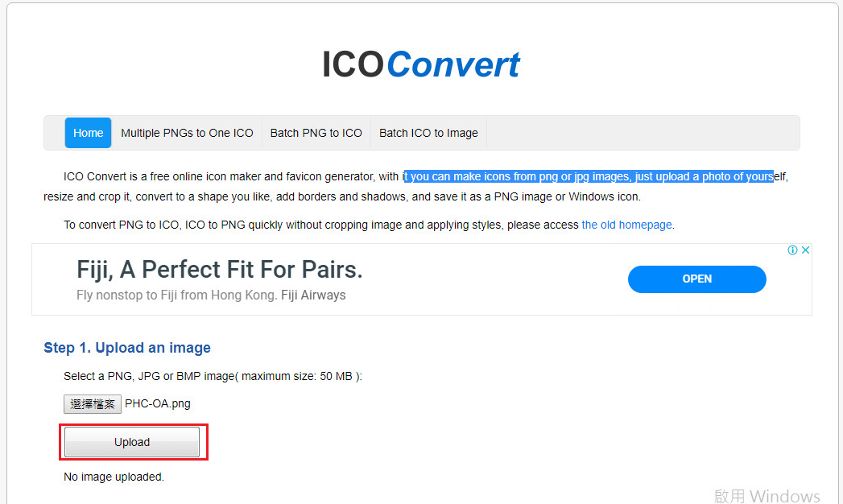This screenshot has width=843, height=504.
Task: Click the No image uploaded status text
Action: tap(114, 477)
